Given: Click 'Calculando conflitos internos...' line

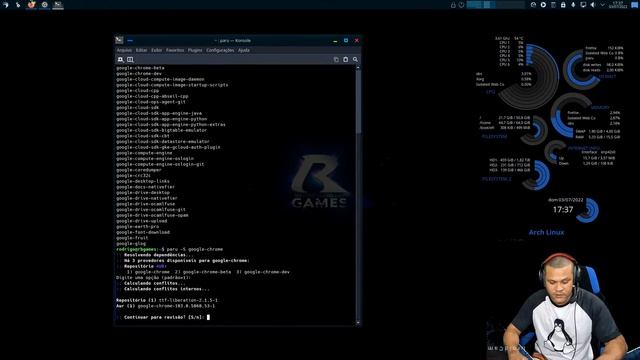Looking at the screenshot, I should click(167, 289).
